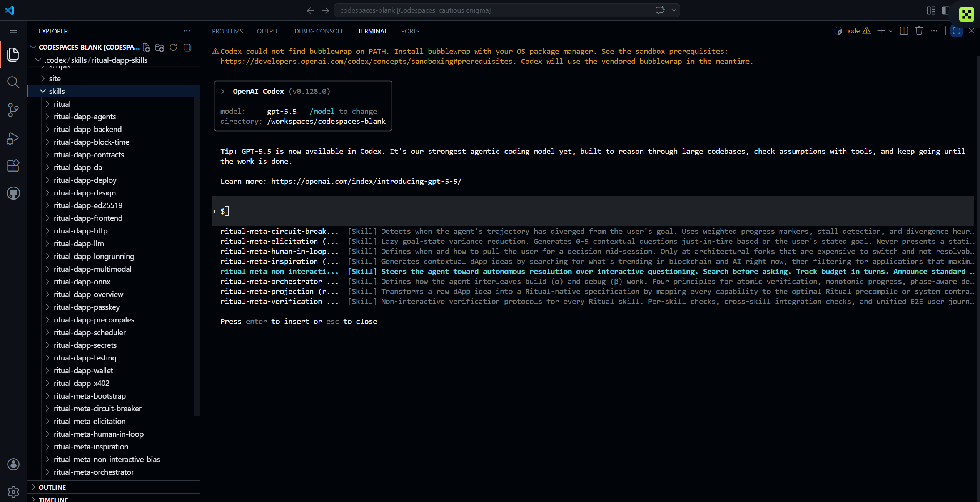Collapse all folders in Explorer
The width and height of the screenshot is (980, 502).
187,47
